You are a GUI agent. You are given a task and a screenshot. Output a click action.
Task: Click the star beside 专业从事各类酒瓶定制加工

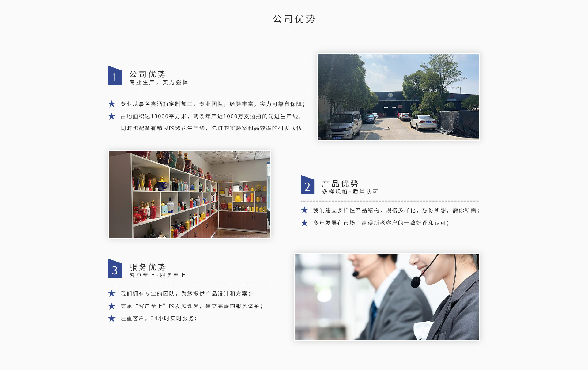point(112,104)
